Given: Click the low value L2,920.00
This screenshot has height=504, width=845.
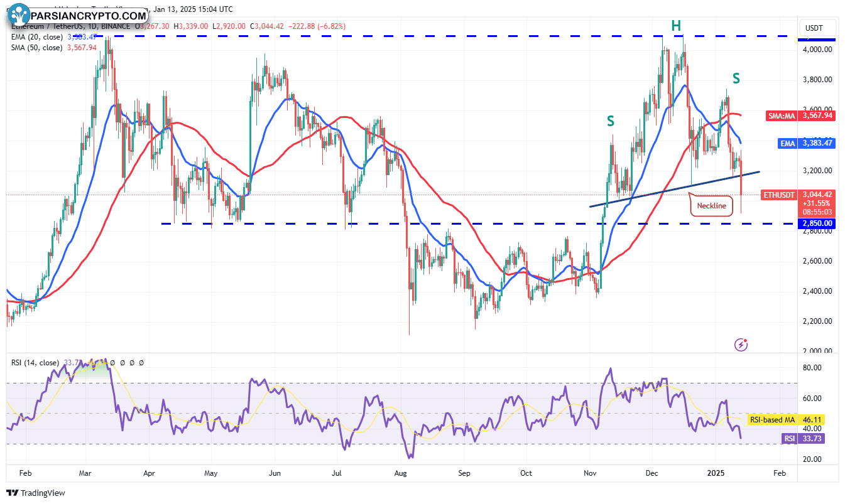Looking at the screenshot, I should 229,26.
